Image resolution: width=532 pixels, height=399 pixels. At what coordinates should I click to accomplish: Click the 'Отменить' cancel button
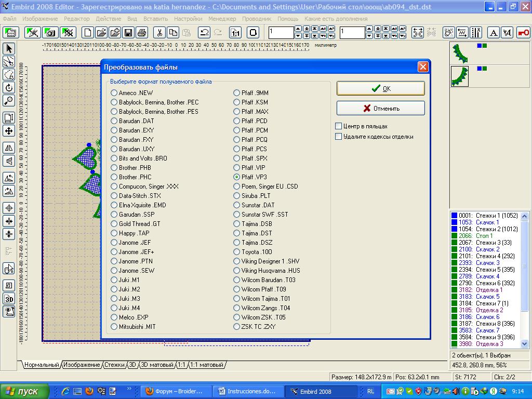[x=380, y=108]
